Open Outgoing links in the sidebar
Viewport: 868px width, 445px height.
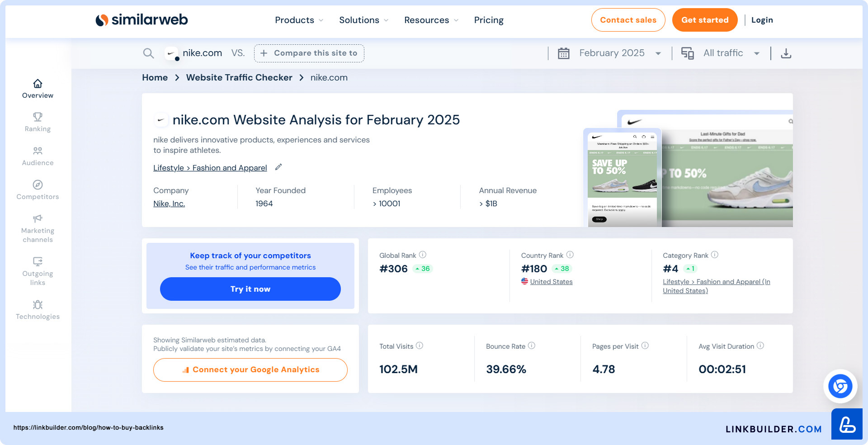pyautogui.click(x=38, y=271)
